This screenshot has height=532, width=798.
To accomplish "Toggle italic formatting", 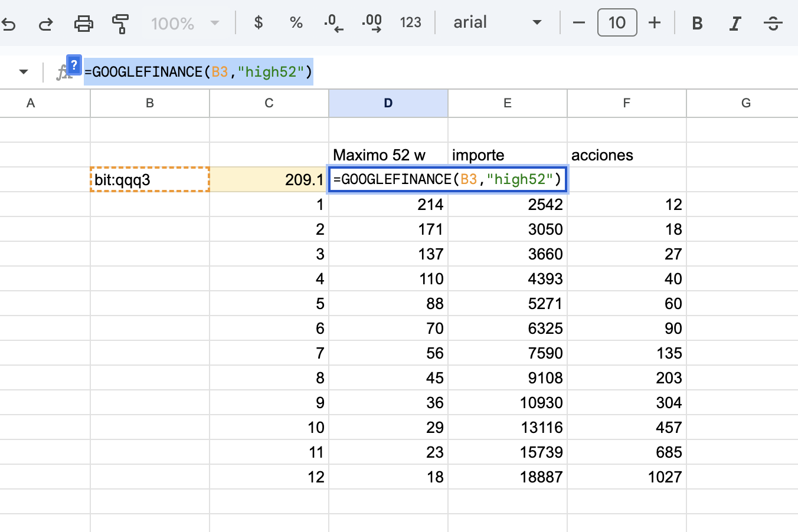I will 735,23.
